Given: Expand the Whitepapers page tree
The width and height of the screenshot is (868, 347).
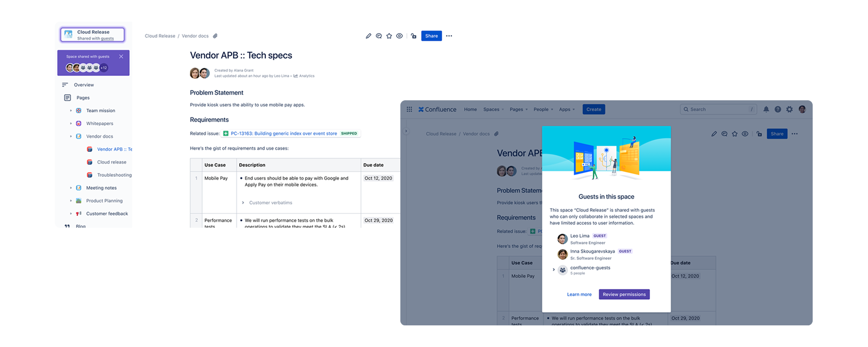Looking at the screenshot, I should click(x=71, y=124).
